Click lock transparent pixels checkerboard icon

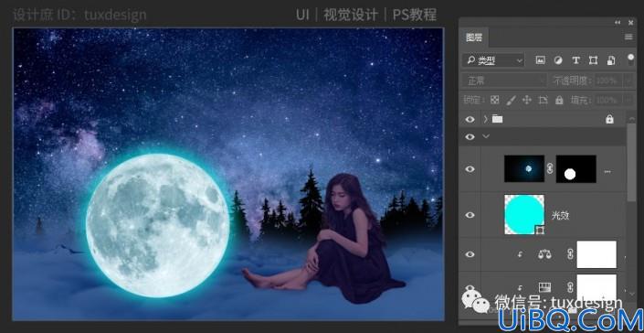(495, 100)
